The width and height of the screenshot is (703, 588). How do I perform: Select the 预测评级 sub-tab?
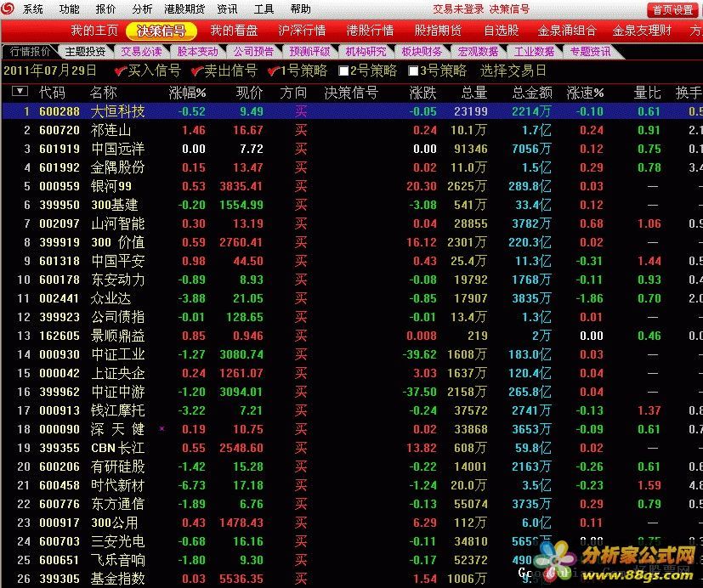point(309,52)
